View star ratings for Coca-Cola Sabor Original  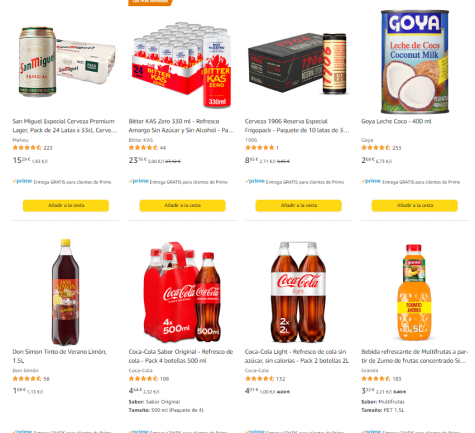tap(143, 379)
